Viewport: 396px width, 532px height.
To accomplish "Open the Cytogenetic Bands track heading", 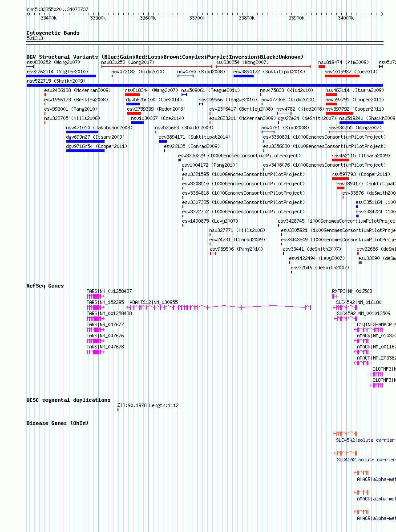I will coord(53,33).
